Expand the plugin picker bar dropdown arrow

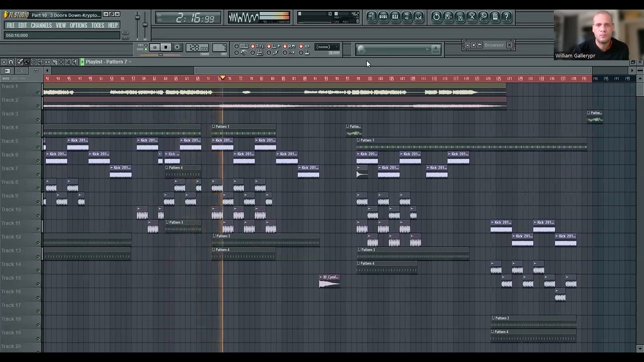pyautogui.click(x=427, y=49)
